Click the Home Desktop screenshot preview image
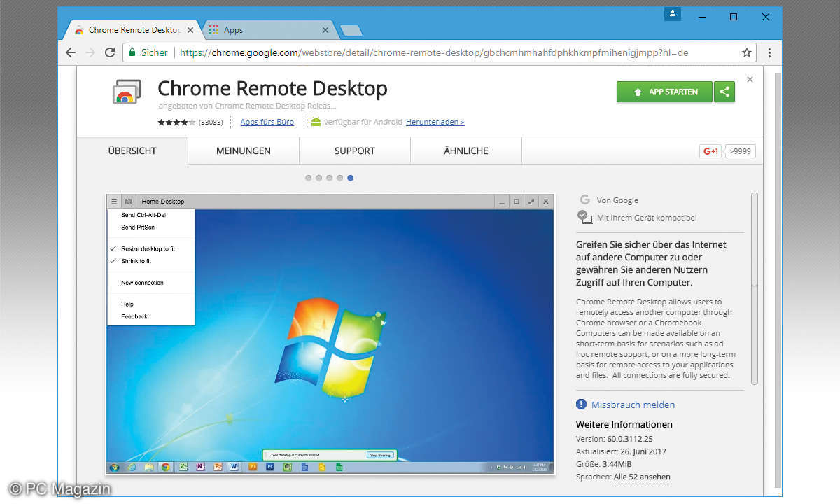Viewport: 840px width, 504px height. click(330, 334)
